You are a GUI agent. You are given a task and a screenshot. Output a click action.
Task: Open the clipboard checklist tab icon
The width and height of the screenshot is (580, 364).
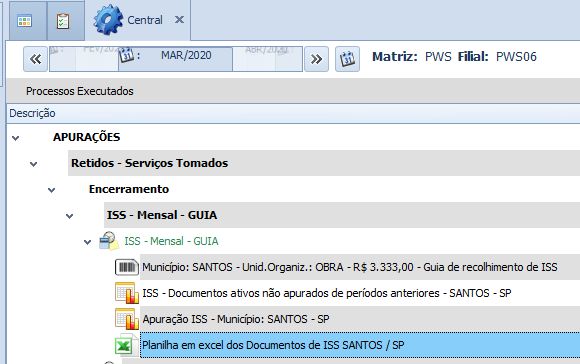[63, 21]
